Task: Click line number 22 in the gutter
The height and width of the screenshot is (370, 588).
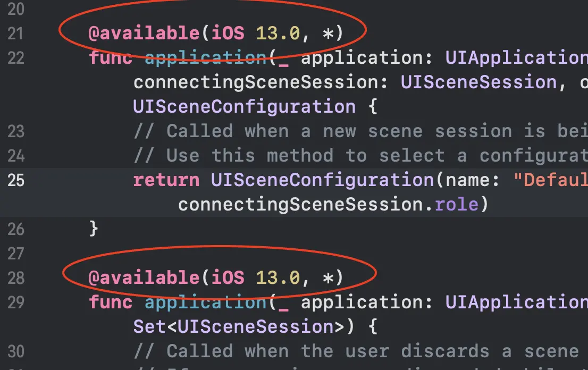Action: (x=16, y=58)
